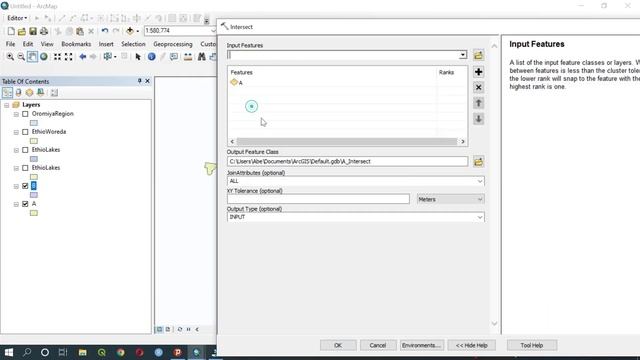This screenshot has height=360, width=640.
Task: Browse for Output Feature Class location
Action: [x=478, y=162]
